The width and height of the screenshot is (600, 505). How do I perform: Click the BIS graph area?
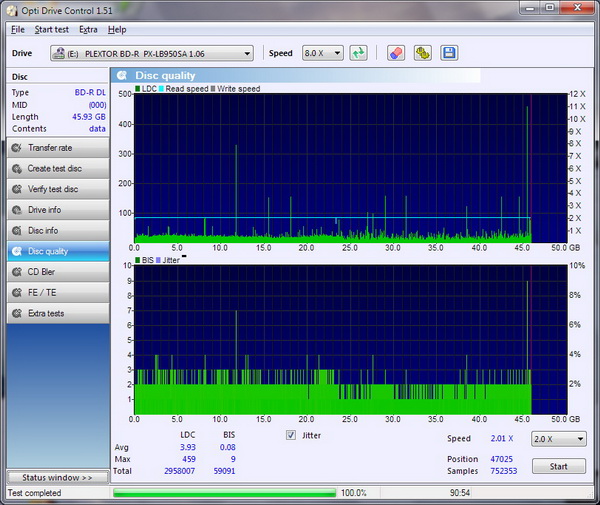pyautogui.click(x=351, y=340)
